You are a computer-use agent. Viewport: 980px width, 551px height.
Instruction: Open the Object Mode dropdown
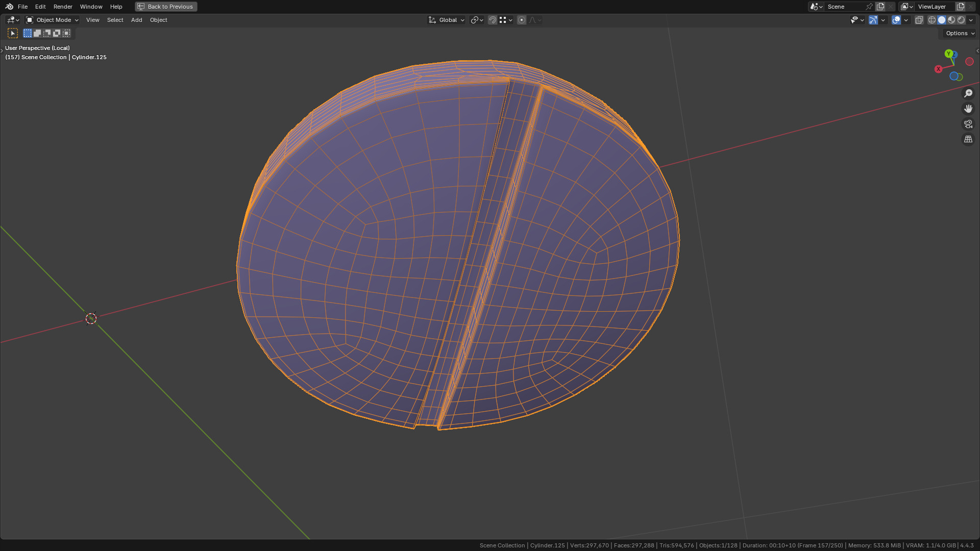(53, 20)
